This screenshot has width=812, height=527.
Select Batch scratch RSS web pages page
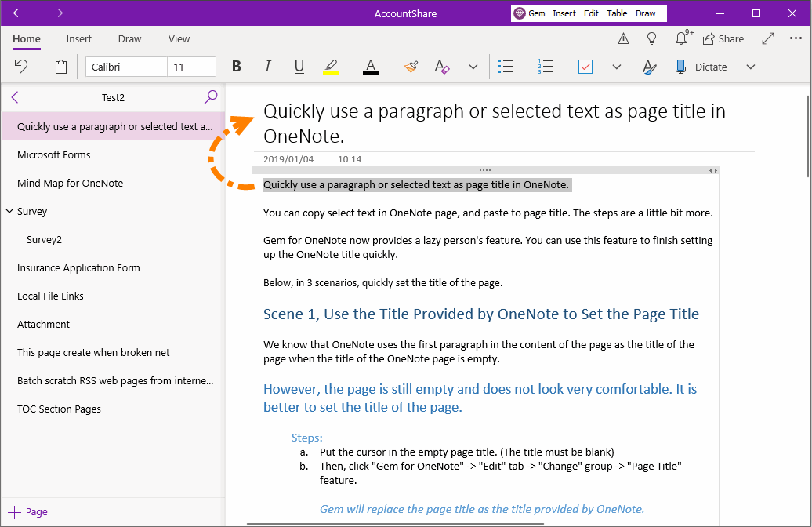pos(113,381)
